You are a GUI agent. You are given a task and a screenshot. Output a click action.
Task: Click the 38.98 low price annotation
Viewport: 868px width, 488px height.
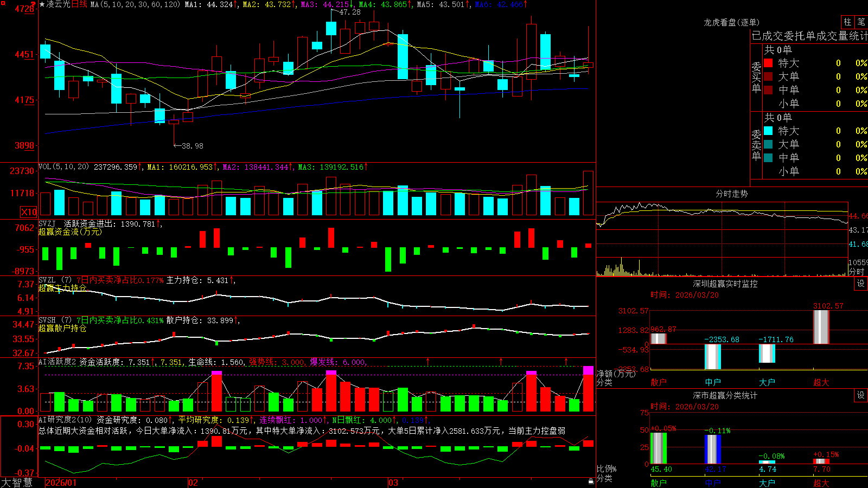coord(193,146)
